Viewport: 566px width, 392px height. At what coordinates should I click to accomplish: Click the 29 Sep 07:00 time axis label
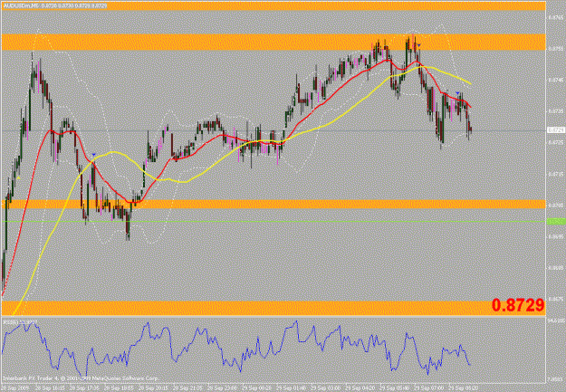(429, 388)
